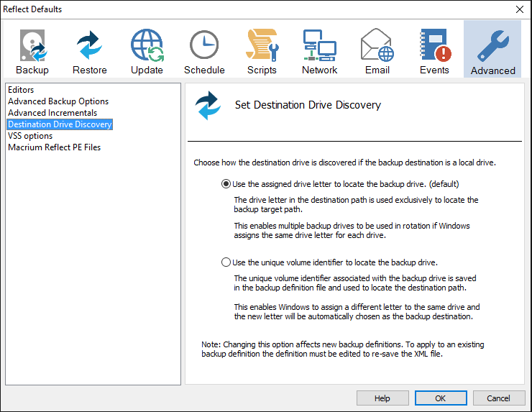Open the Email envelope icon
The height and width of the screenshot is (412, 532).
pyautogui.click(x=377, y=46)
